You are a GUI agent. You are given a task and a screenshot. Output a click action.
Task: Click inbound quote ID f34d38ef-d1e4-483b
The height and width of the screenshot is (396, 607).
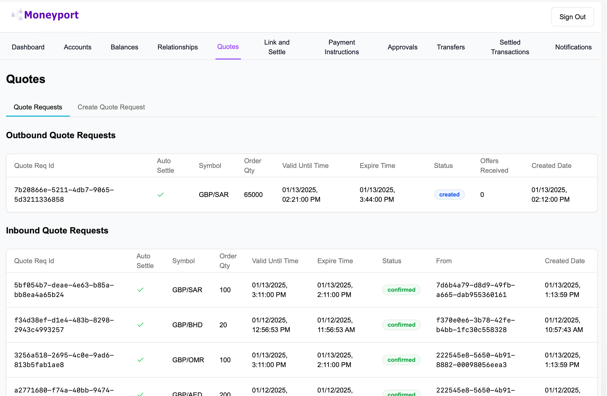click(x=64, y=325)
